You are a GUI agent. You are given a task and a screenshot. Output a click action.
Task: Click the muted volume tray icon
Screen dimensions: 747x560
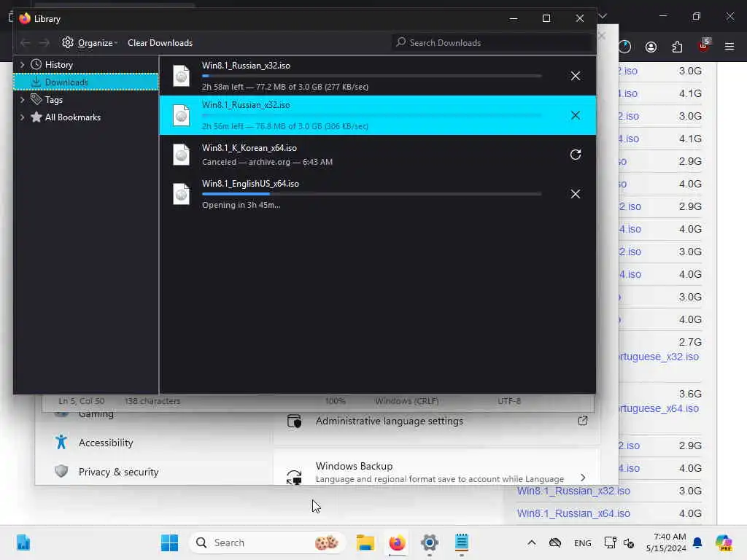tap(629, 543)
